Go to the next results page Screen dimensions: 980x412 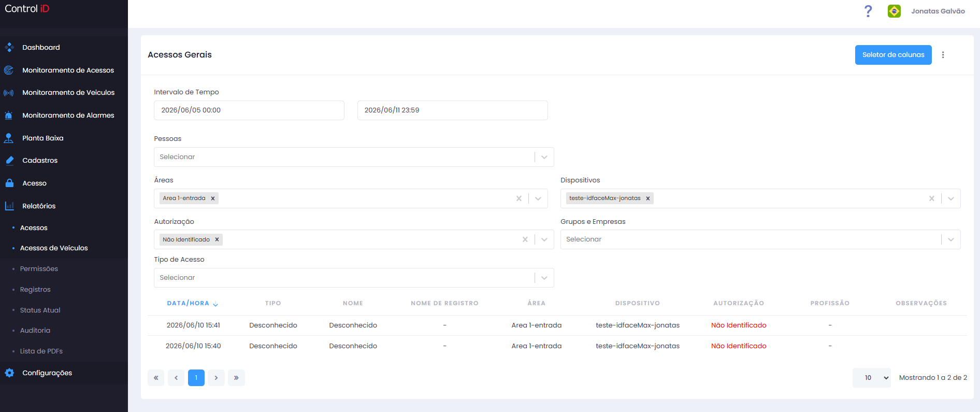pyautogui.click(x=216, y=378)
